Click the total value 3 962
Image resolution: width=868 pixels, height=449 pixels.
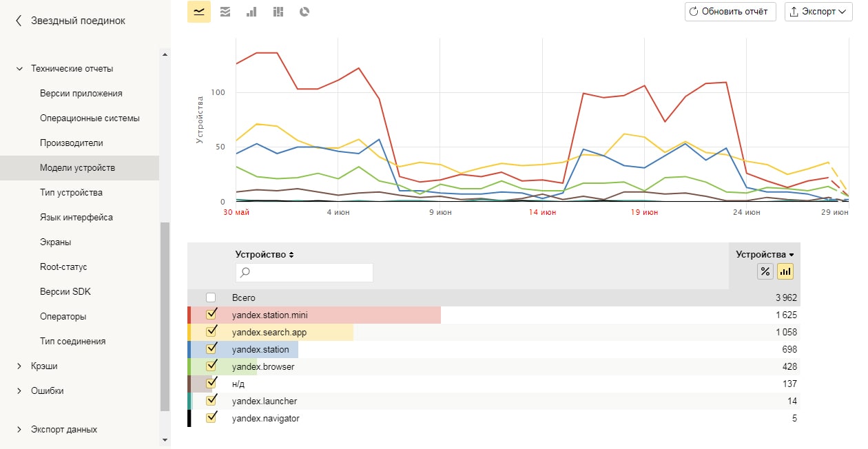[786, 297]
